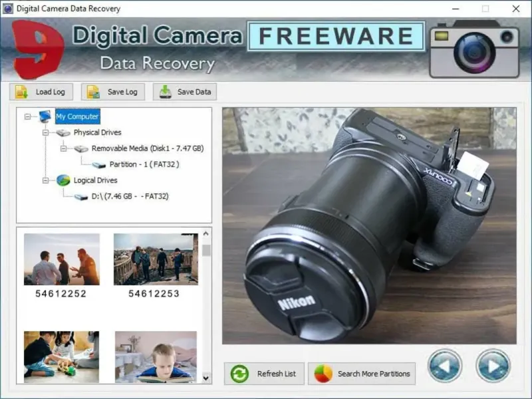Select the D:\ (7.46 GB) FAT32 drive
Image resolution: width=532 pixels, height=399 pixels.
pyautogui.click(x=130, y=196)
